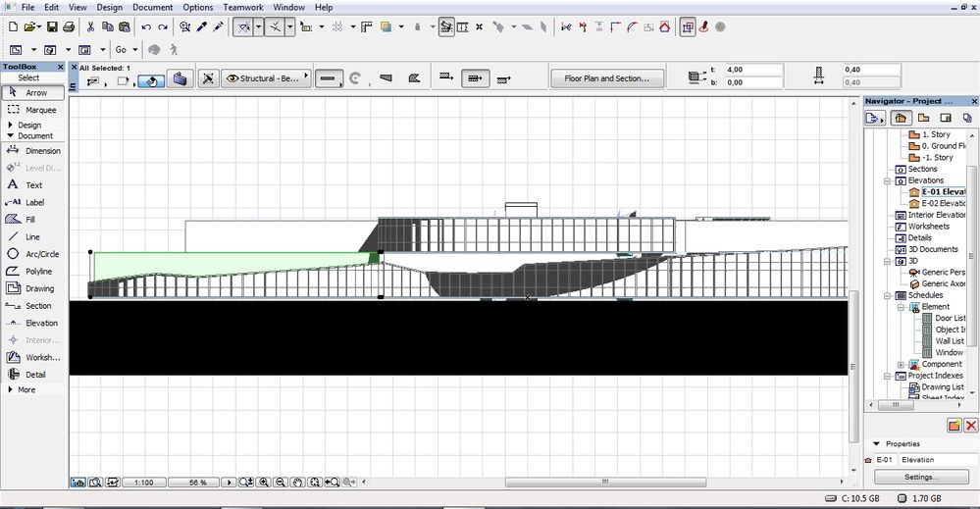Click the Settings button in Navigator
980x509 pixels.
coord(921,478)
